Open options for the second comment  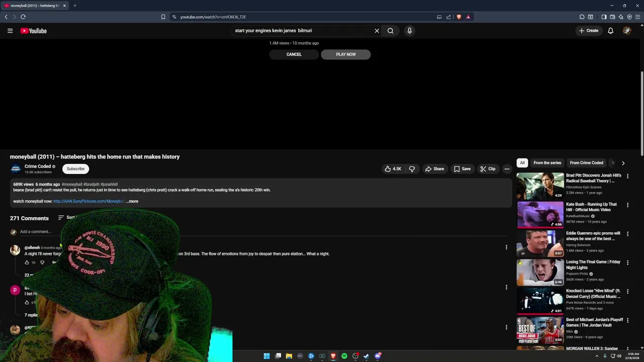506,288
